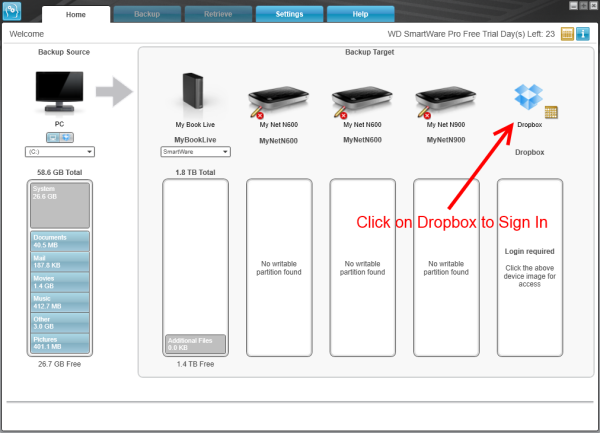This screenshot has height=433, width=600.
Task: Select the PC monitor image
Action: [59, 91]
